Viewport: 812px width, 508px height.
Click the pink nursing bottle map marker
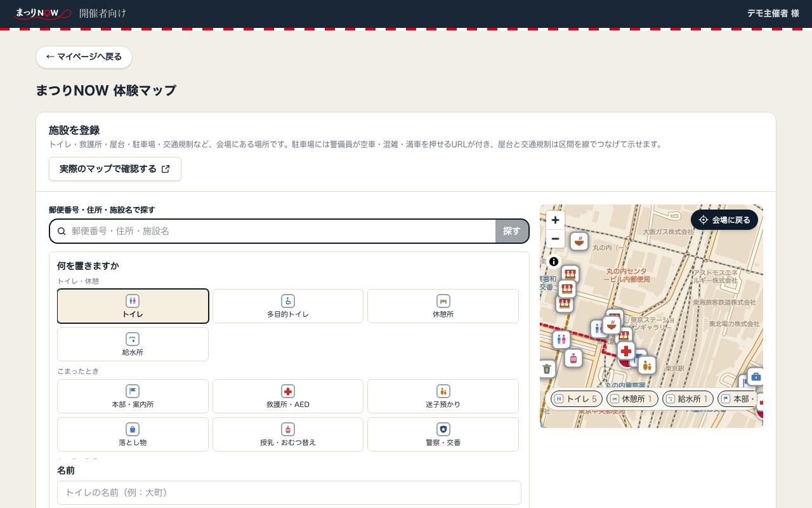pyautogui.click(x=573, y=358)
